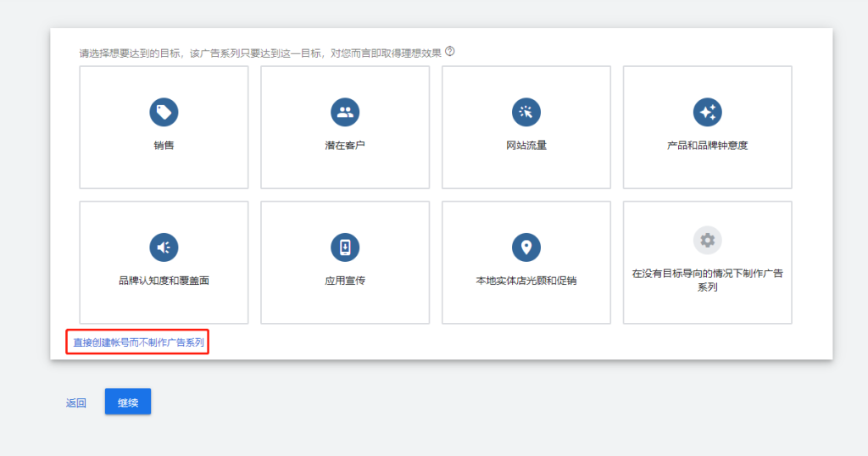The image size is (868, 456).
Task: Click the gray gear icon for no-goal campaign
Action: point(707,241)
